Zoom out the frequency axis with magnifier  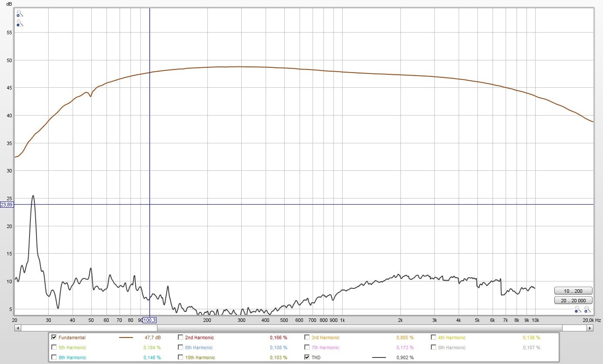click(x=577, y=309)
